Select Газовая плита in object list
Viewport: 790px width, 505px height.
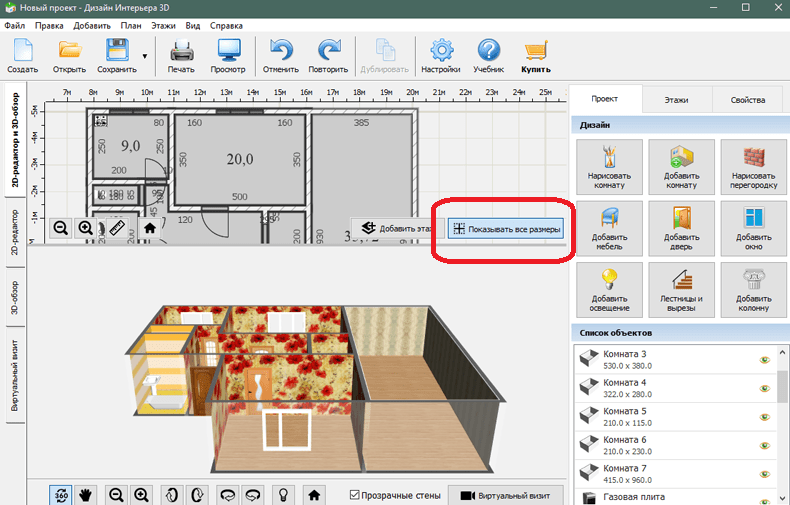click(675, 497)
